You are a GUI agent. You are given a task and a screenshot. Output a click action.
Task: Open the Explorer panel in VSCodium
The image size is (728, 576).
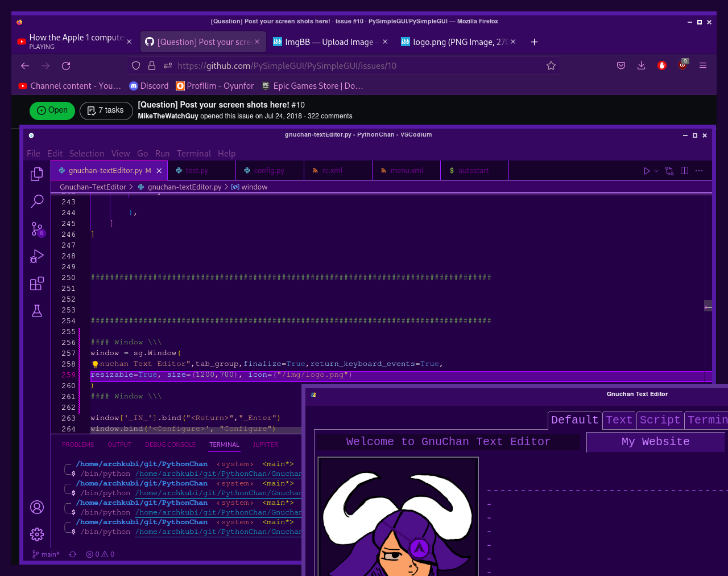[x=37, y=174]
